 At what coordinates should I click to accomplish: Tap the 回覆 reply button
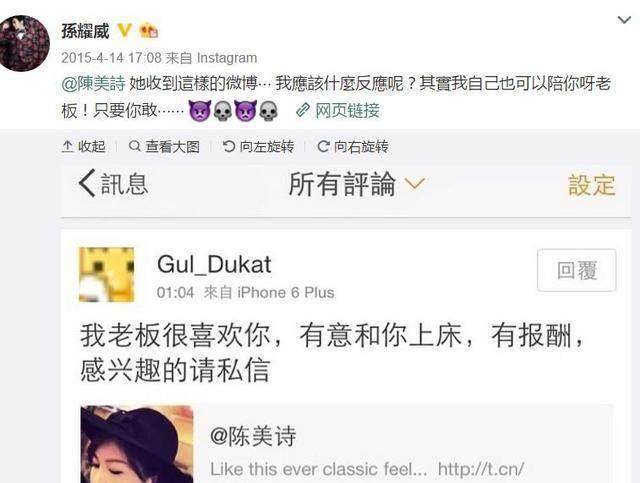(x=576, y=270)
